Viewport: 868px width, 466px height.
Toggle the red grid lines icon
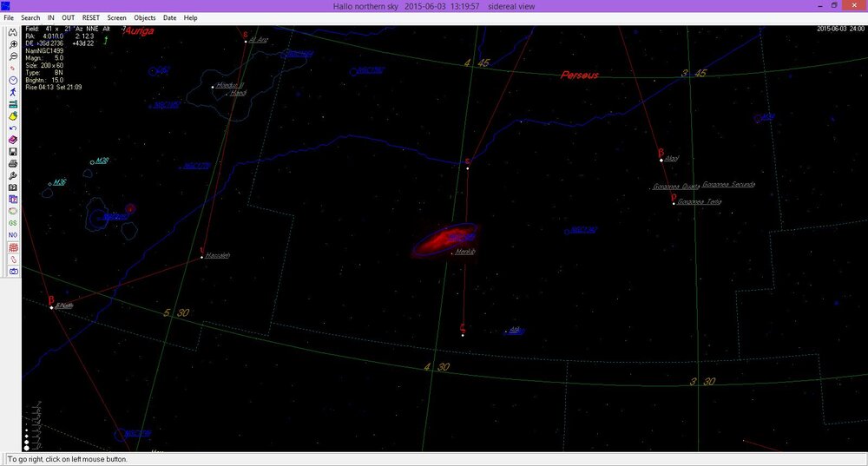point(14,247)
